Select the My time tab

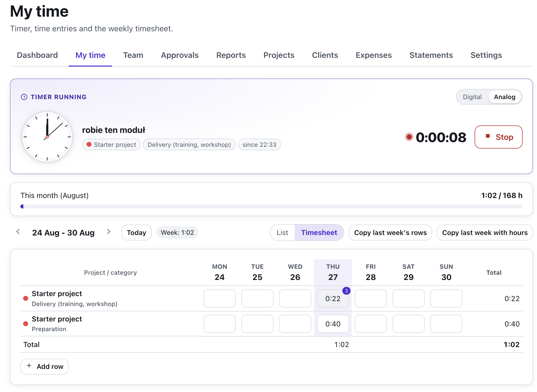[90, 55]
